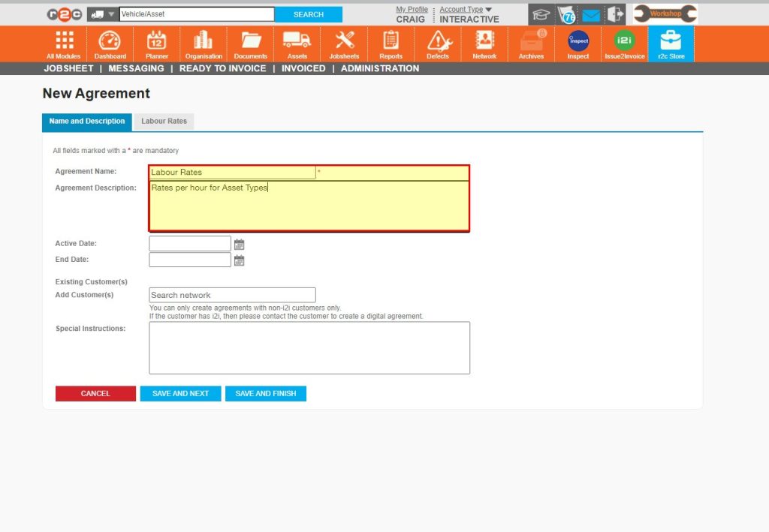Open the Issue2Invoice i2i module
769x532 pixels.
click(624, 44)
